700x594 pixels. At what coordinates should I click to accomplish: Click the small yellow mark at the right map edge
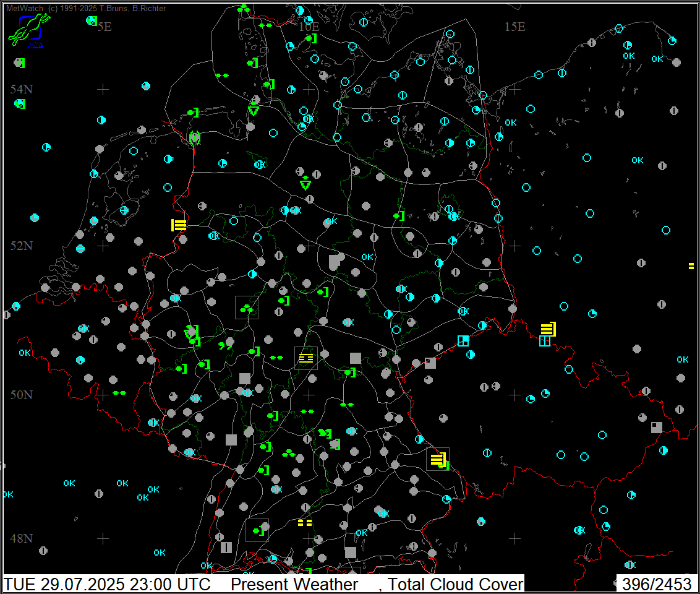click(691, 266)
